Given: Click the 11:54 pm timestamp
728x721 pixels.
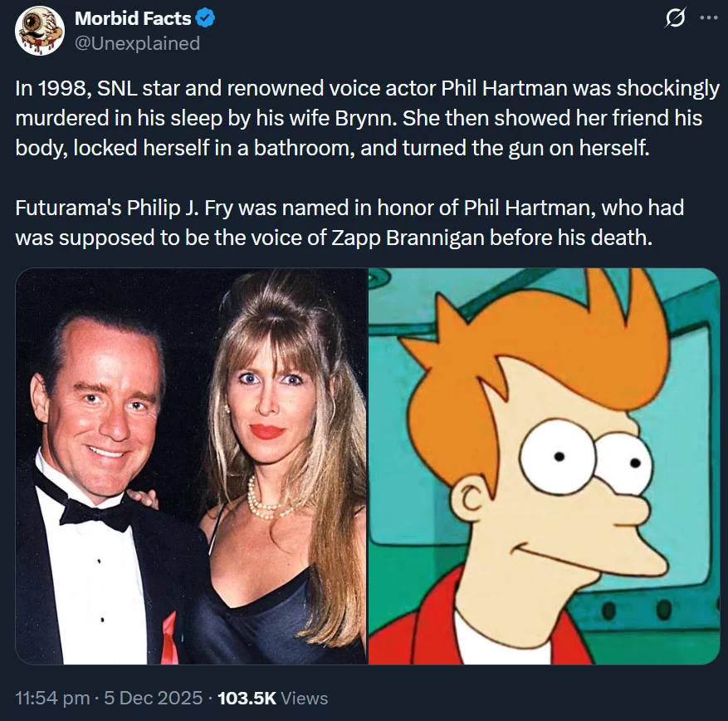Looking at the screenshot, I should 49,699.
